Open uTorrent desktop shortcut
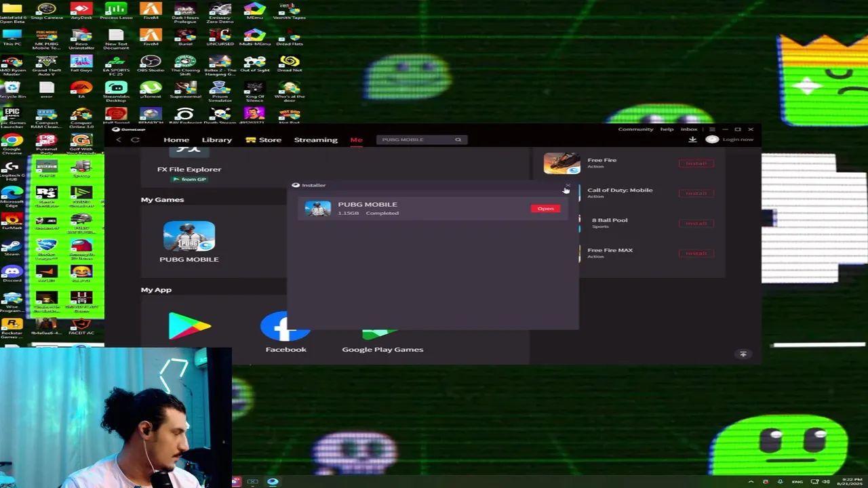 (x=151, y=90)
